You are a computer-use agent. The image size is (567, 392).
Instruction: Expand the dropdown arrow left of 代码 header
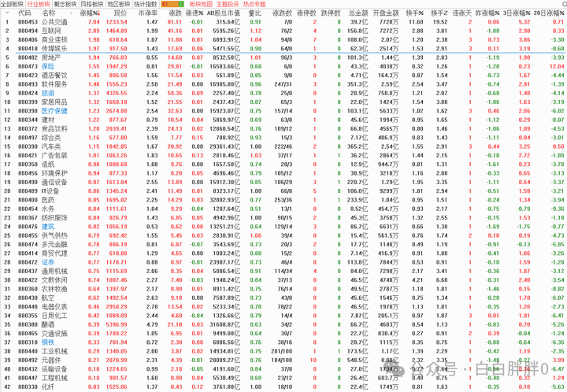click(x=8, y=13)
